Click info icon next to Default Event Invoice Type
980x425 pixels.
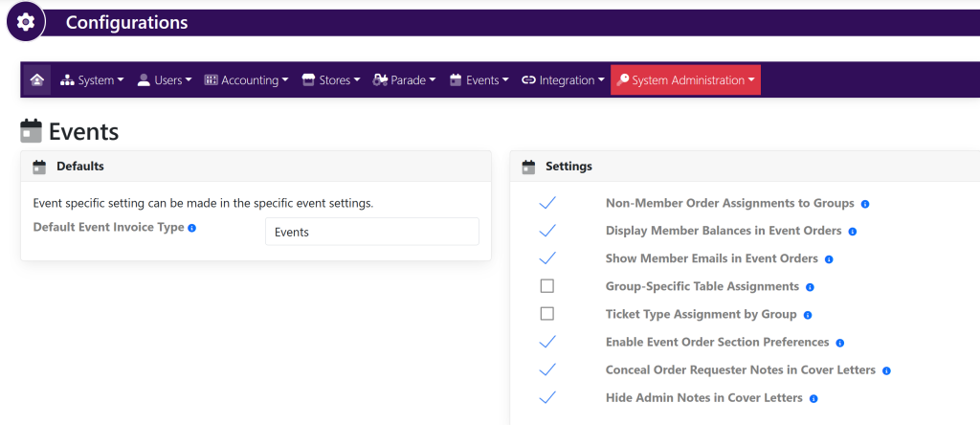[192, 229]
